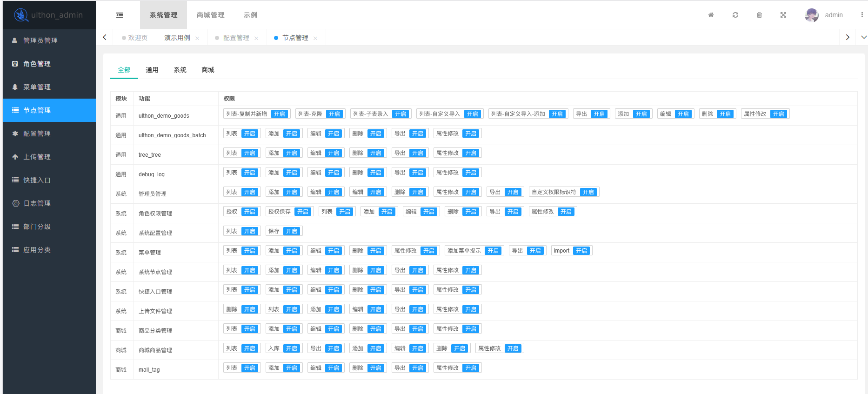868x394 pixels.
Task: Close the 配置管理 tab
Action: (256, 38)
